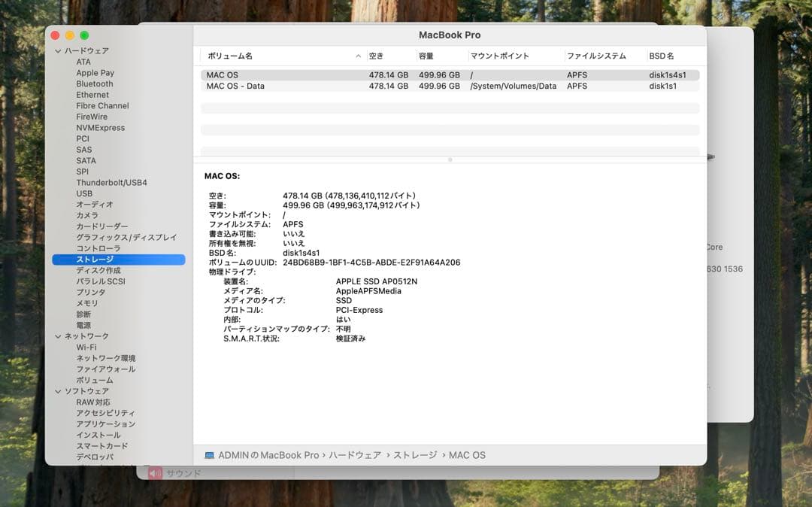This screenshot has width=812, height=507.
Task: Sort by BSD名 column header
Action: [662, 56]
